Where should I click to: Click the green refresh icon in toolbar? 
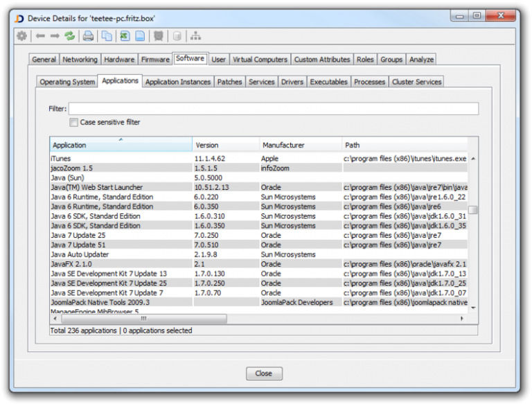click(x=69, y=36)
